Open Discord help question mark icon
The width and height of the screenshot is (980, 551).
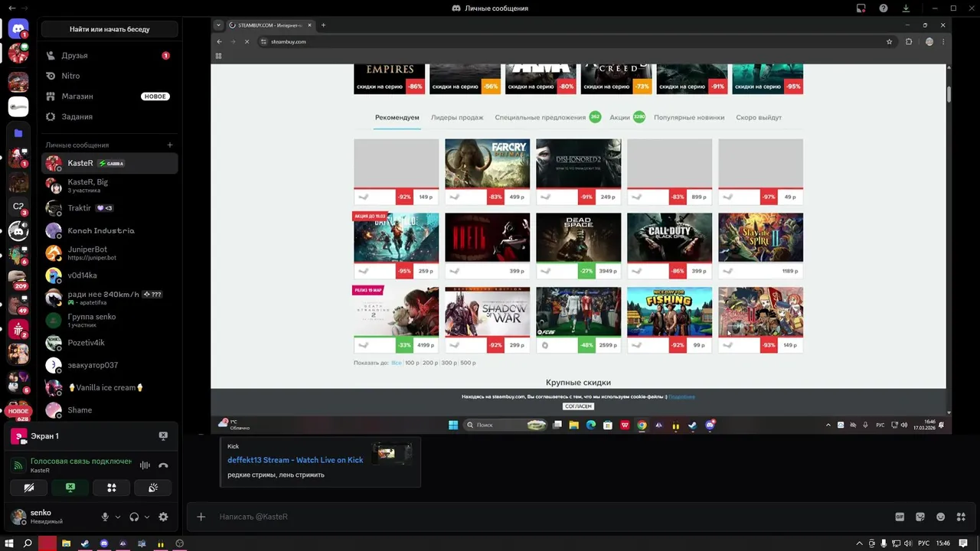[x=884, y=8]
